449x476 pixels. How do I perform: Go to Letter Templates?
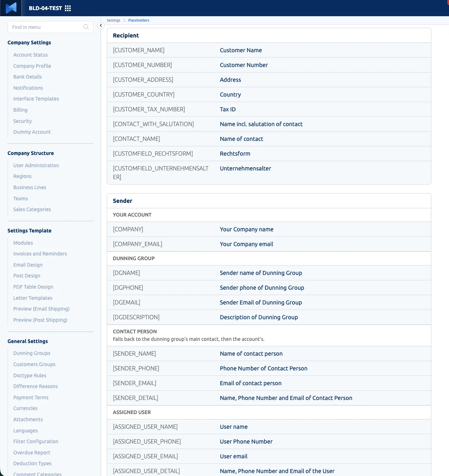point(33,298)
